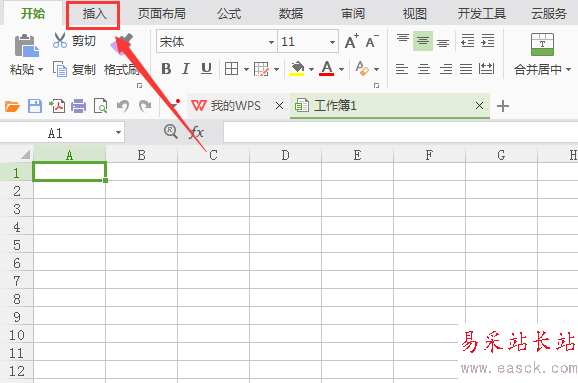The width and height of the screenshot is (578, 383).
Task: Open font size dropdown 11
Action: pos(332,42)
